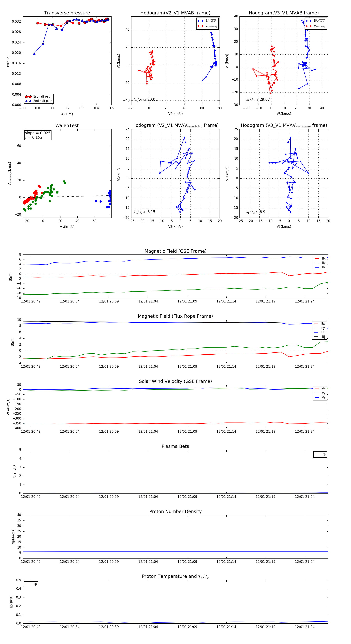
Task: Click the V remaining(km/s) y-axis label of WalenTest
Action: click(10, 173)
